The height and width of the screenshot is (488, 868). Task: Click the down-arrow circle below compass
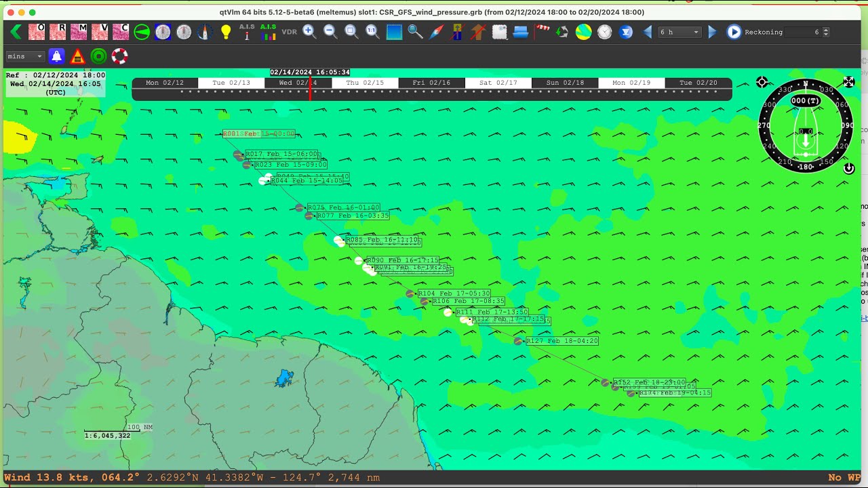(x=848, y=169)
